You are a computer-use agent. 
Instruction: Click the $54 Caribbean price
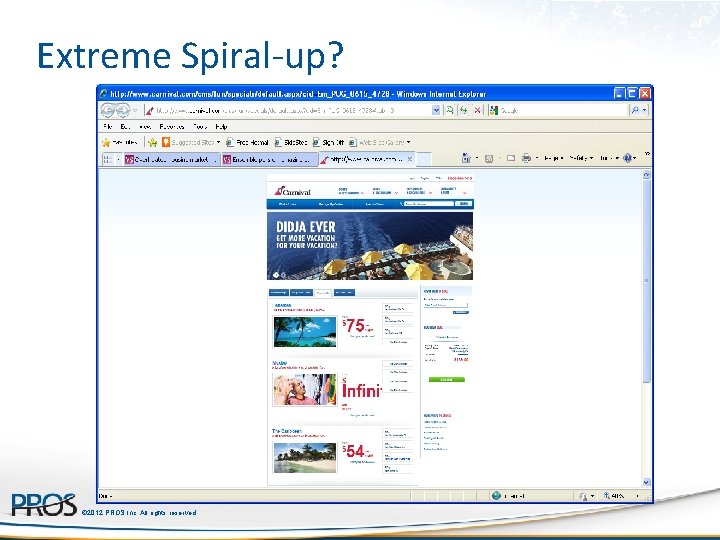tap(358, 451)
